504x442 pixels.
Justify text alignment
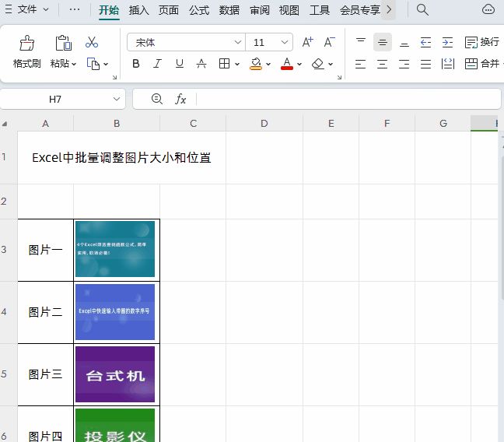tap(425, 64)
